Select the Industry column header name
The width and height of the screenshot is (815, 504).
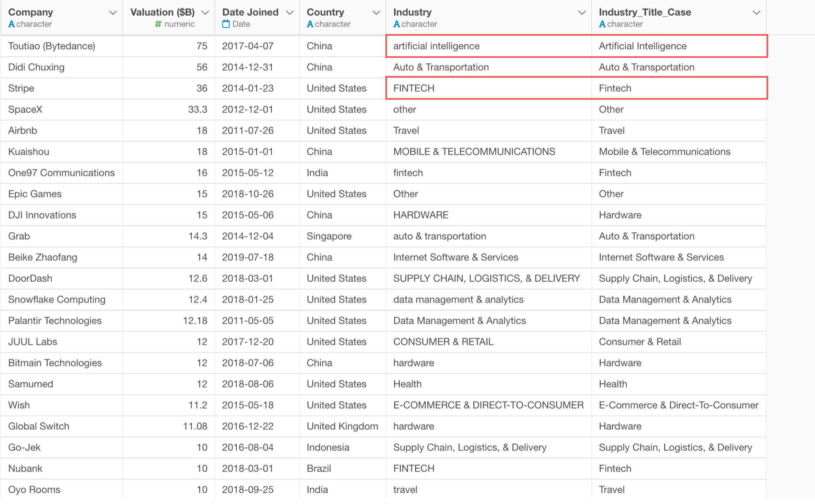pos(412,12)
